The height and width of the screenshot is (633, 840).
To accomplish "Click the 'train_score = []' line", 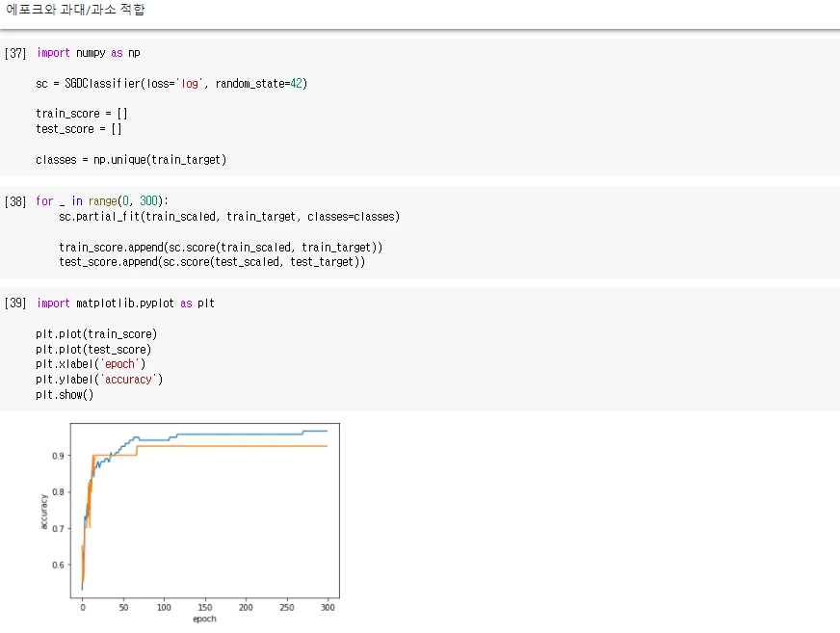I will pos(82,114).
